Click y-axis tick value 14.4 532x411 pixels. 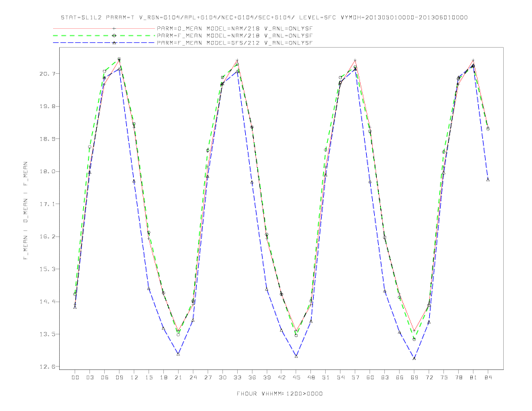(x=46, y=302)
